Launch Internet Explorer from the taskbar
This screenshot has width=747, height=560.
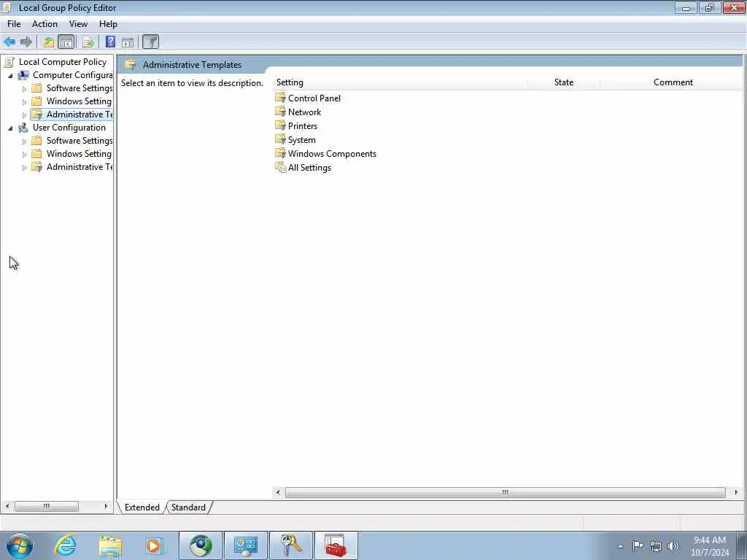[65, 545]
